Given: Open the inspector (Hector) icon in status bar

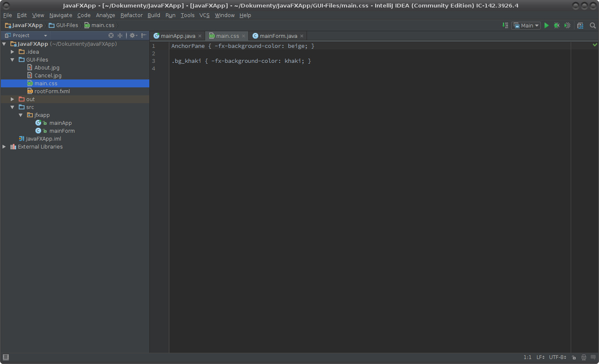Looking at the screenshot, I should tap(584, 357).
